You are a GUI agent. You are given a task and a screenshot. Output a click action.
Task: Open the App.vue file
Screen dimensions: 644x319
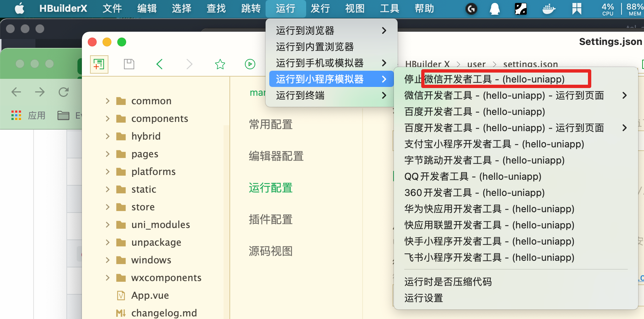tap(150, 295)
